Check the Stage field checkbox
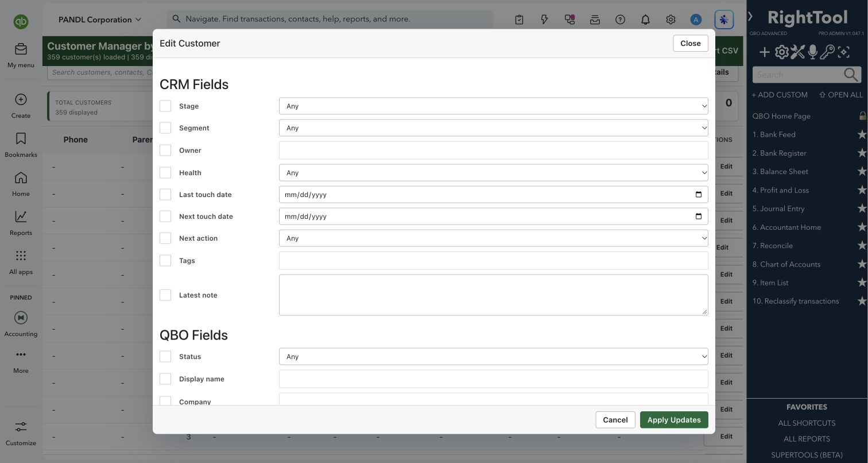This screenshot has width=868, height=463. [165, 106]
